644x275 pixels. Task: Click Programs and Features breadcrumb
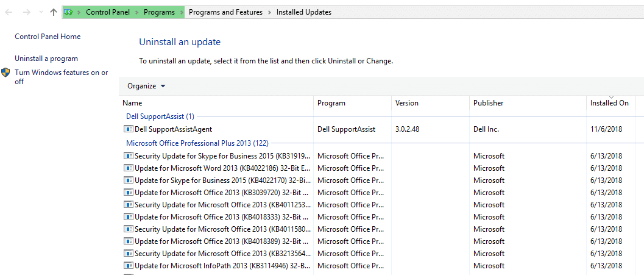225,12
